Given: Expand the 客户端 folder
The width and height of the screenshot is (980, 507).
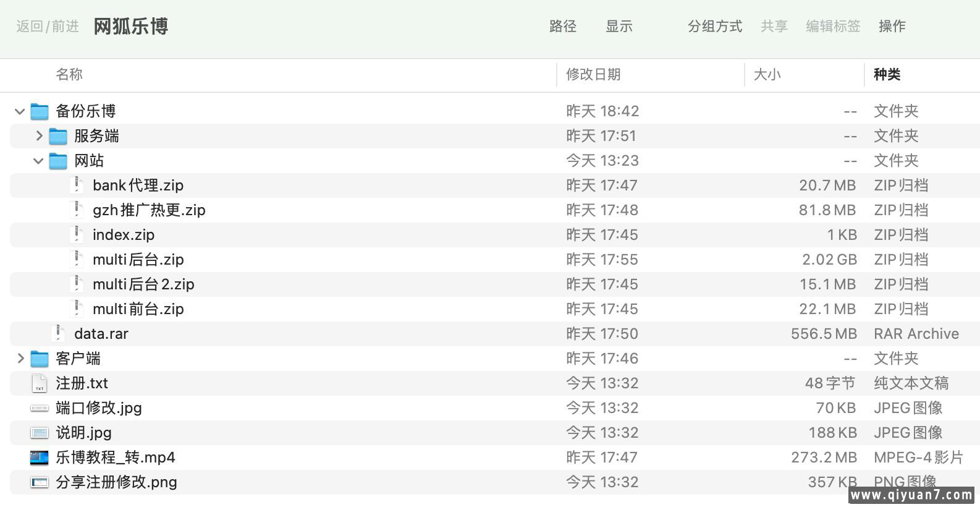Looking at the screenshot, I should coord(19,358).
